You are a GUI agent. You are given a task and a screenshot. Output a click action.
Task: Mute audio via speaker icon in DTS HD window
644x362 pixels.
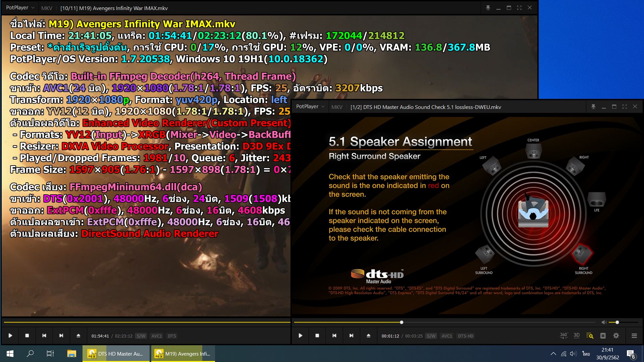(x=604, y=322)
